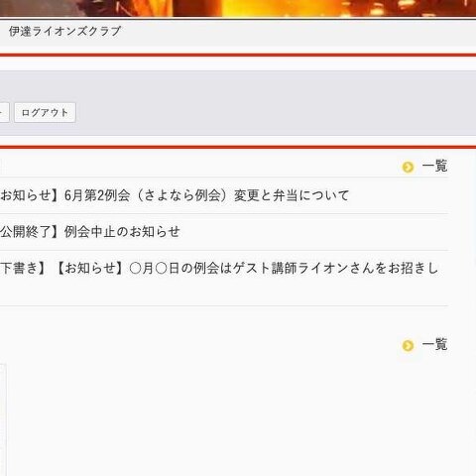
Task: Click the partially visible panel at bottom left
Action: click(x=3, y=419)
